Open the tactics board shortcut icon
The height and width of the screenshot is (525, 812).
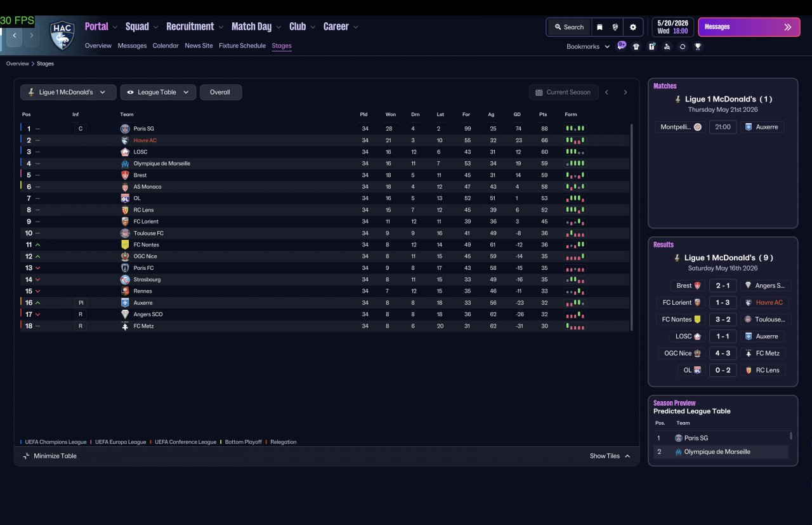click(x=652, y=46)
